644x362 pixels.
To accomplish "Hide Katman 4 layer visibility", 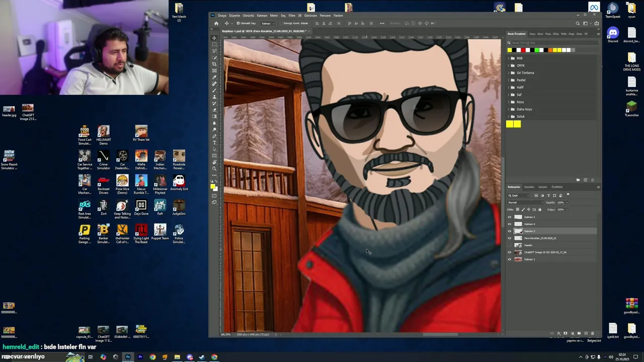I will pyautogui.click(x=509, y=224).
